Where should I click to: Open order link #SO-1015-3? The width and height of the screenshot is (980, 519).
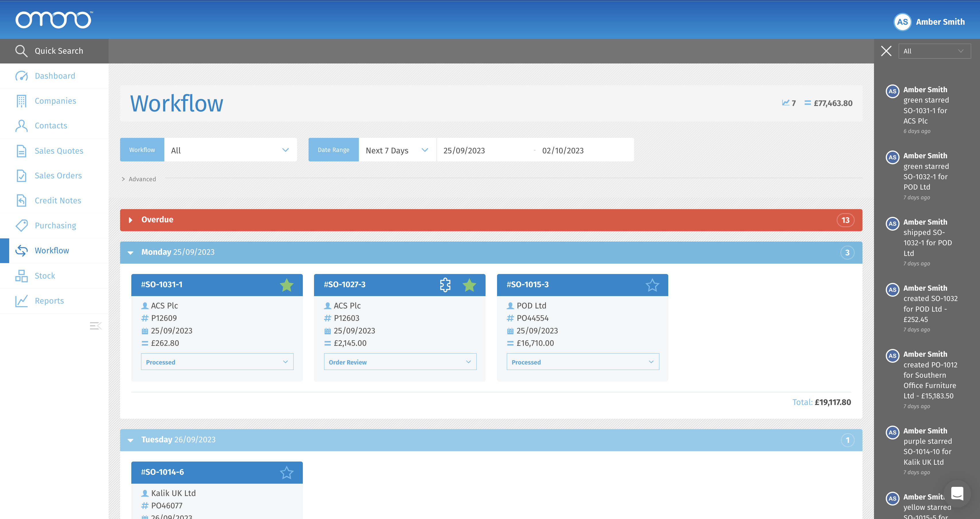[527, 285]
